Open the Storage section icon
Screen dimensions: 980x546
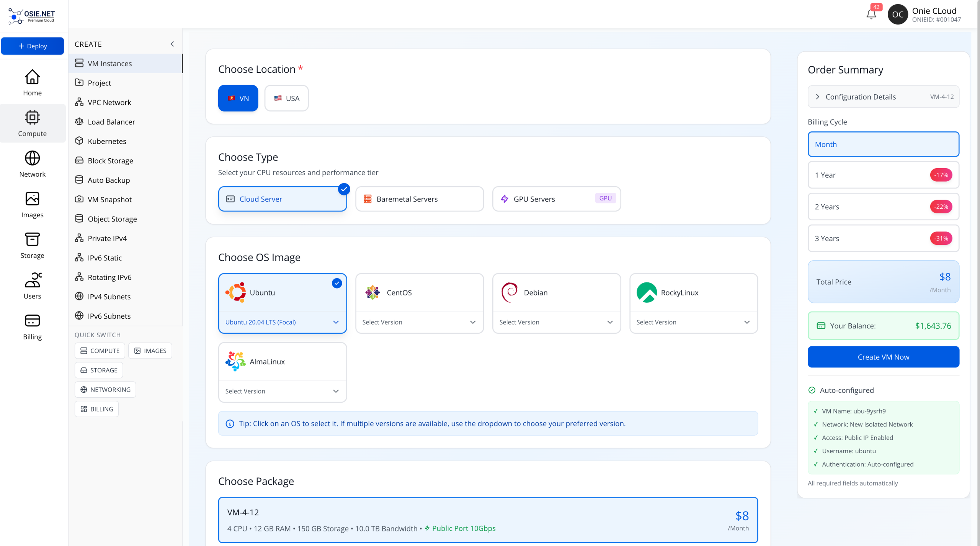pos(32,245)
